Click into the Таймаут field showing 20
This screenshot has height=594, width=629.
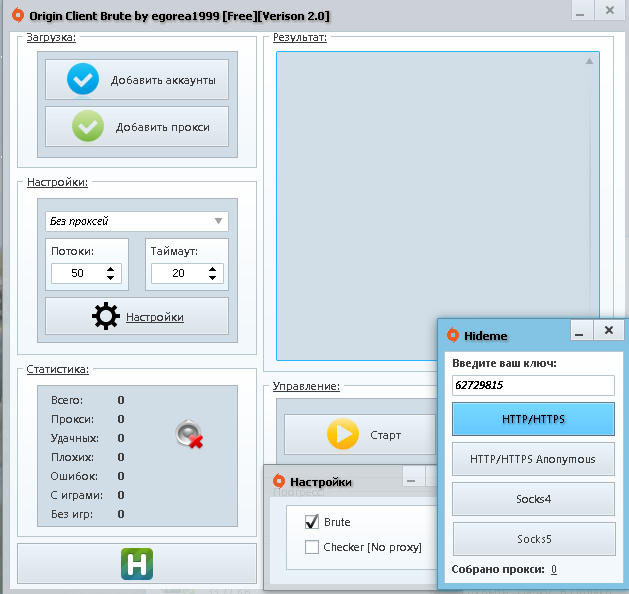click(179, 273)
